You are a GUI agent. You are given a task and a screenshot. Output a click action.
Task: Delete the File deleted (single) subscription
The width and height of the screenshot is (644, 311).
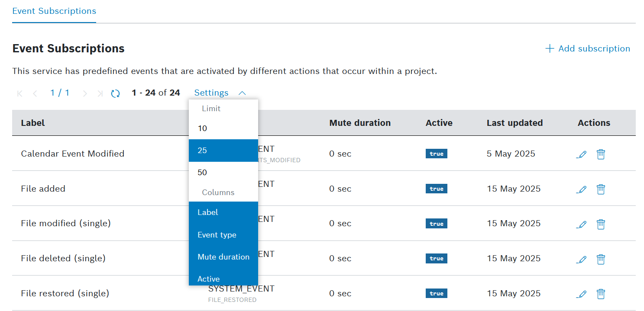pyautogui.click(x=601, y=259)
